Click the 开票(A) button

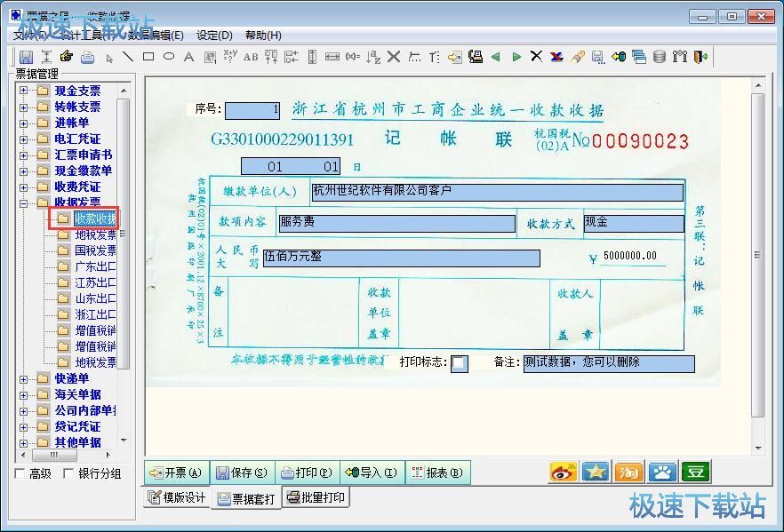(x=175, y=472)
